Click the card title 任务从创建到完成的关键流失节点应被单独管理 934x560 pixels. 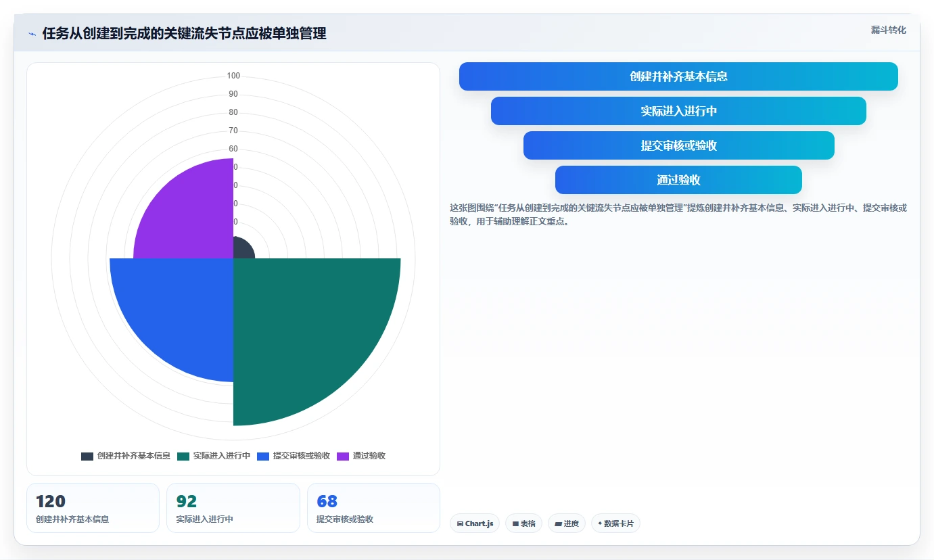click(x=184, y=34)
